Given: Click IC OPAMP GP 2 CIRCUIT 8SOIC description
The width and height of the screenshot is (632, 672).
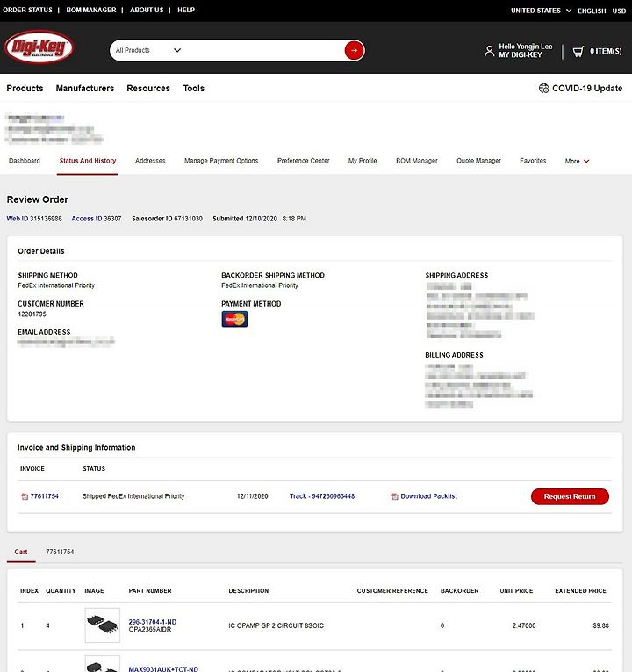Looking at the screenshot, I should point(276,625).
